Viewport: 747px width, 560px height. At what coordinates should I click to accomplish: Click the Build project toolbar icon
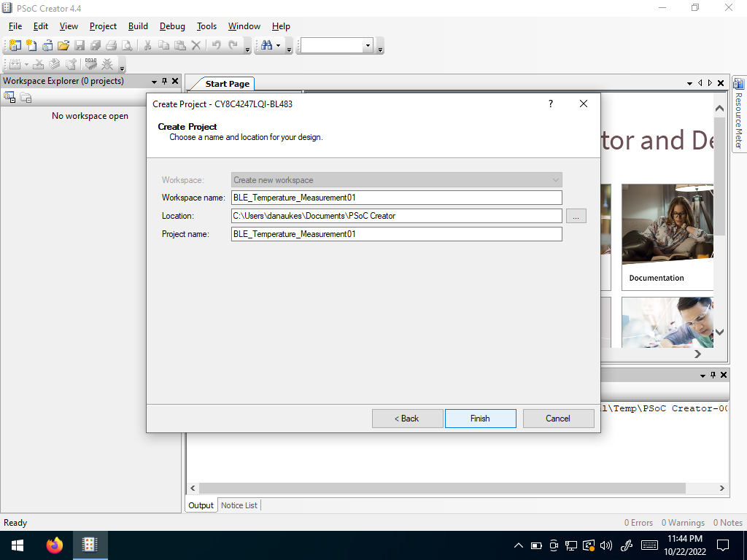click(x=15, y=64)
